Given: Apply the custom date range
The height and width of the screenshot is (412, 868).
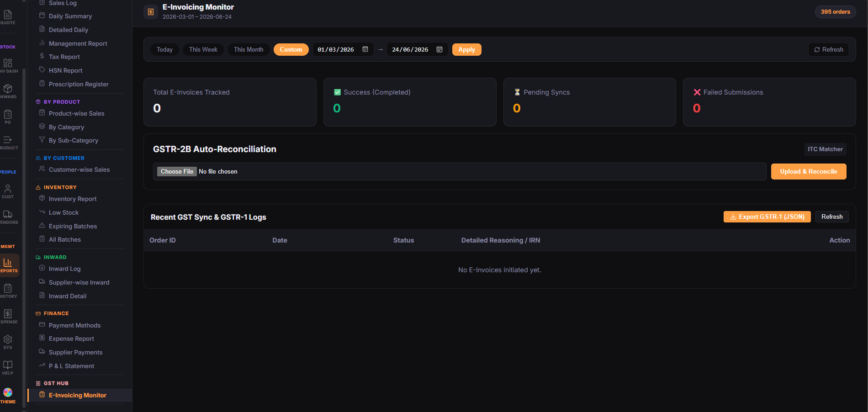Looking at the screenshot, I should click(466, 49).
